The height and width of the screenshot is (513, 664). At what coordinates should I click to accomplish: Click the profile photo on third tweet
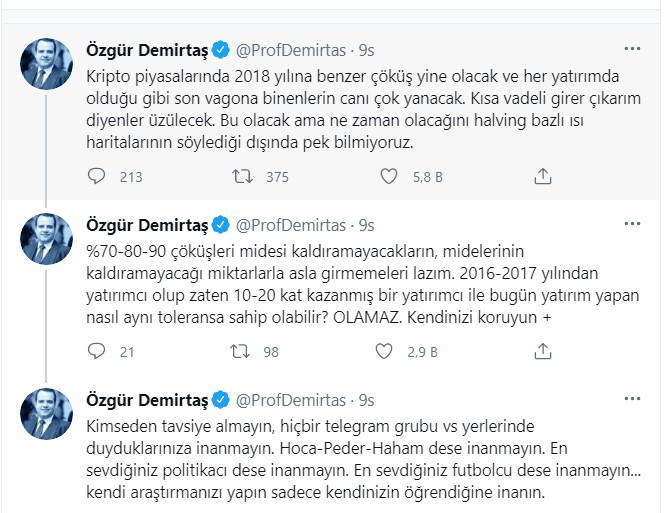point(47,413)
